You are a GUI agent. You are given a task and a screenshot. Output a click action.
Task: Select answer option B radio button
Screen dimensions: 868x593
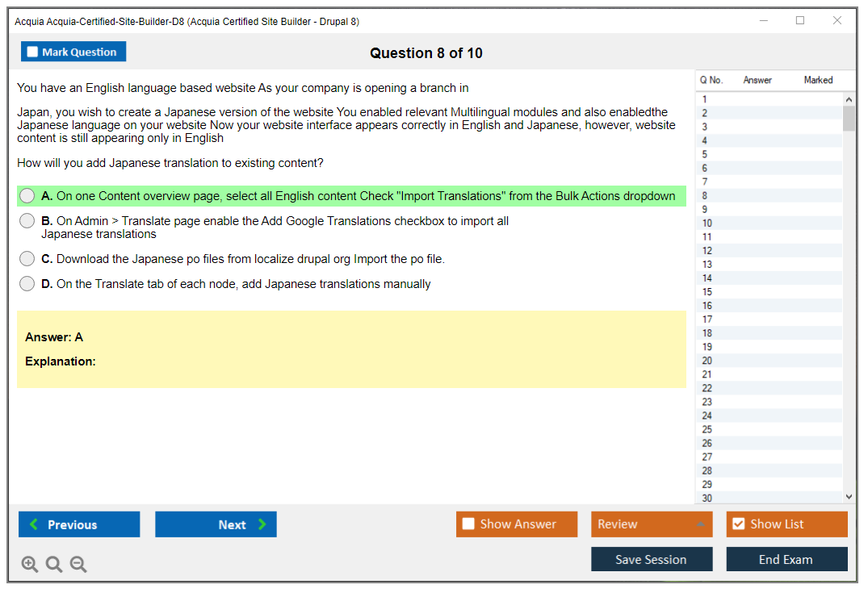[x=27, y=221]
